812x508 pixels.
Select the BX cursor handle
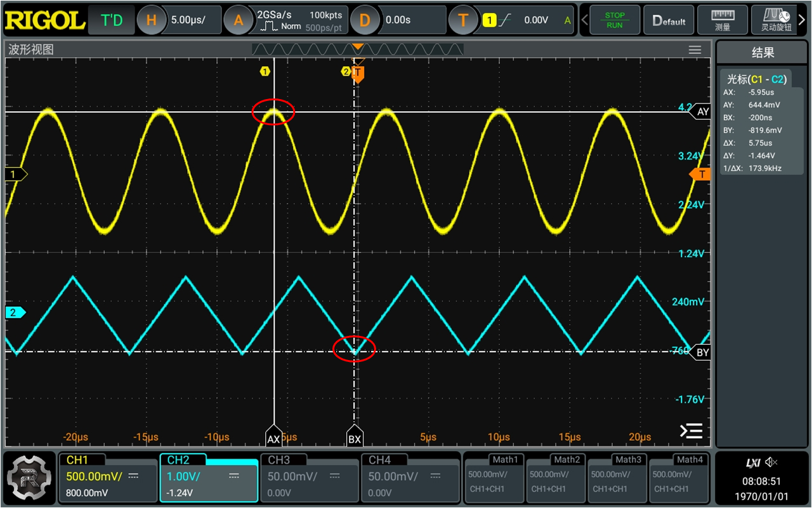(x=354, y=437)
